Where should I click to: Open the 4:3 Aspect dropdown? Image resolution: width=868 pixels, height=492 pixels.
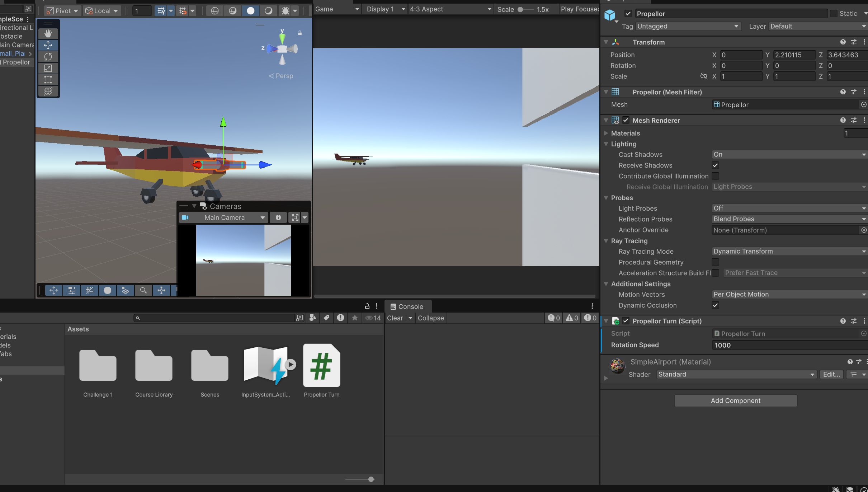click(450, 9)
